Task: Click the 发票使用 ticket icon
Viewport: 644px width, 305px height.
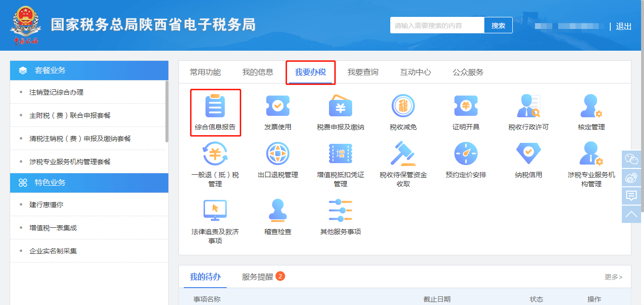Action: pos(278,107)
